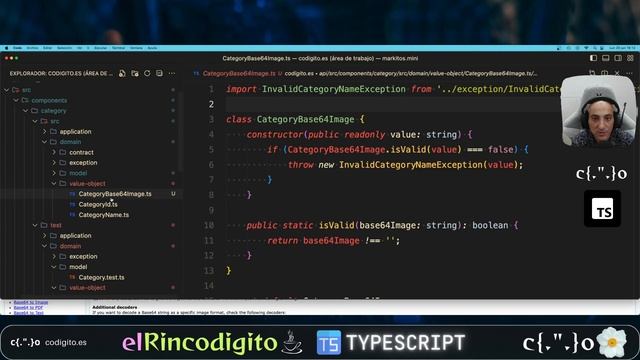Screen dimensions: 640x360
Task: Click the folder icon of the components folder
Action: [x=25, y=100]
